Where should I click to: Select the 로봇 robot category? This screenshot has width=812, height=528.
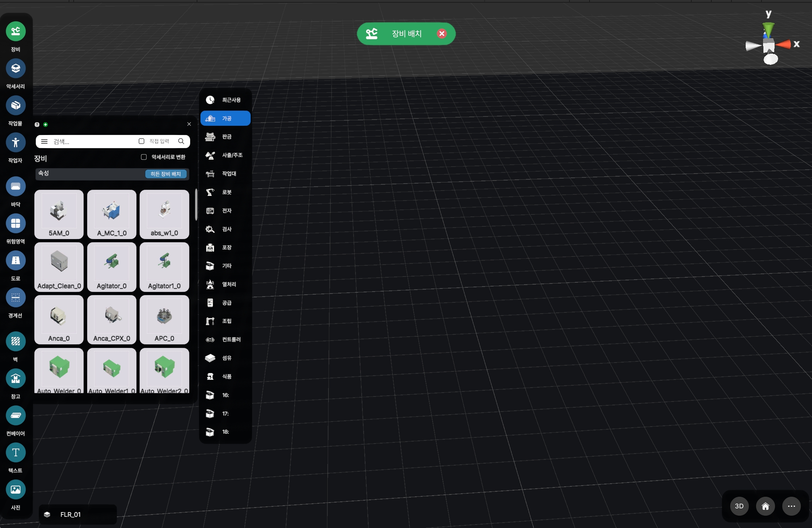click(x=226, y=192)
